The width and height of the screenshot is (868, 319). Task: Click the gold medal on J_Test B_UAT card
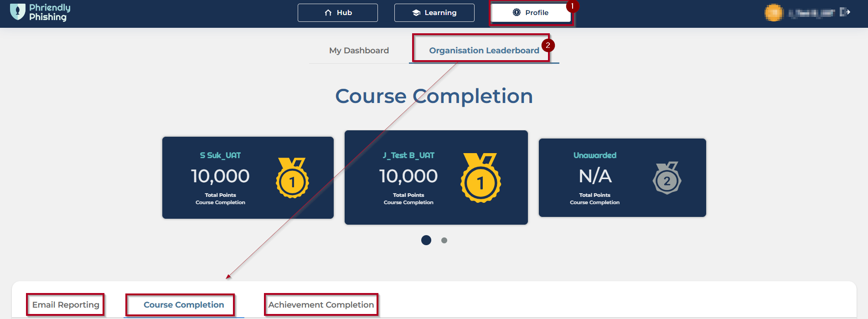pos(480,178)
